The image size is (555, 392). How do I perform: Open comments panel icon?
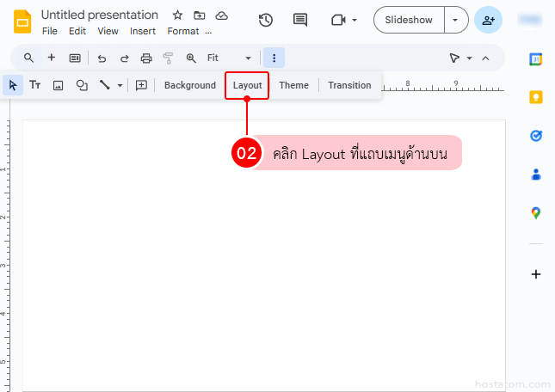click(300, 20)
